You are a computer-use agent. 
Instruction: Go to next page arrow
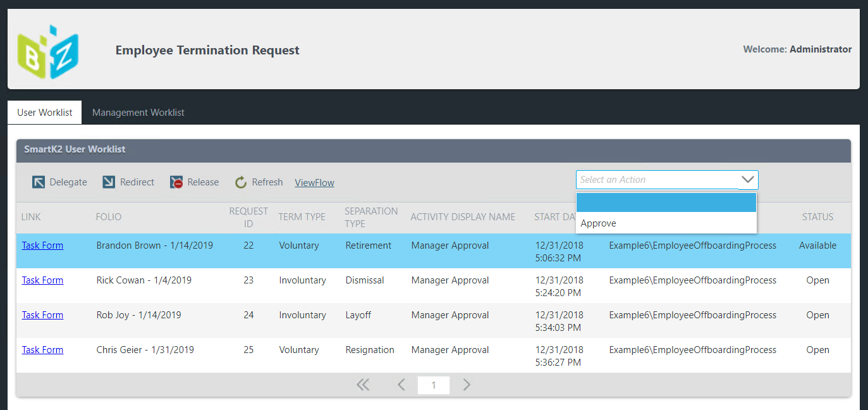467,385
